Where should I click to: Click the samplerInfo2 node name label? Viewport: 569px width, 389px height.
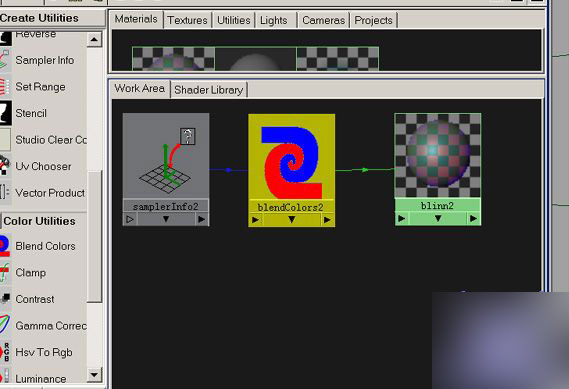pyautogui.click(x=166, y=206)
